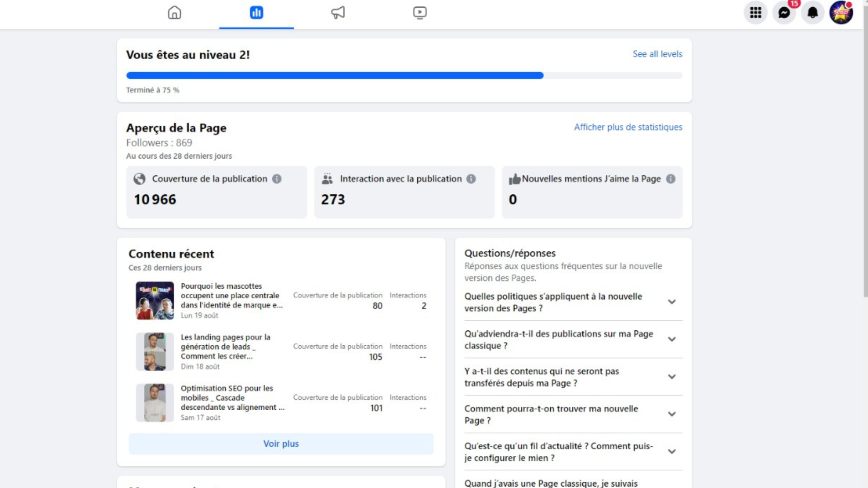Viewport: 868px width, 488px height.
Task: Show info tooltip for Nouvelles mentions J'aime
Action: (671, 179)
